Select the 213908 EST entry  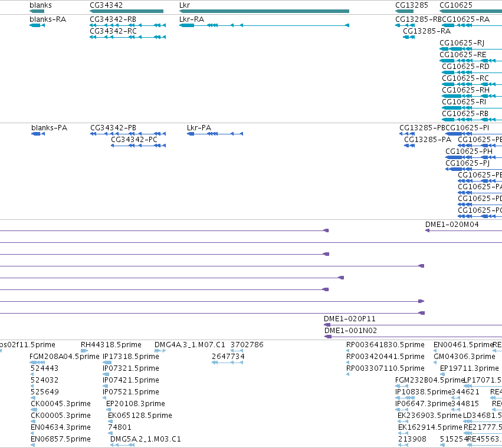point(403,445)
